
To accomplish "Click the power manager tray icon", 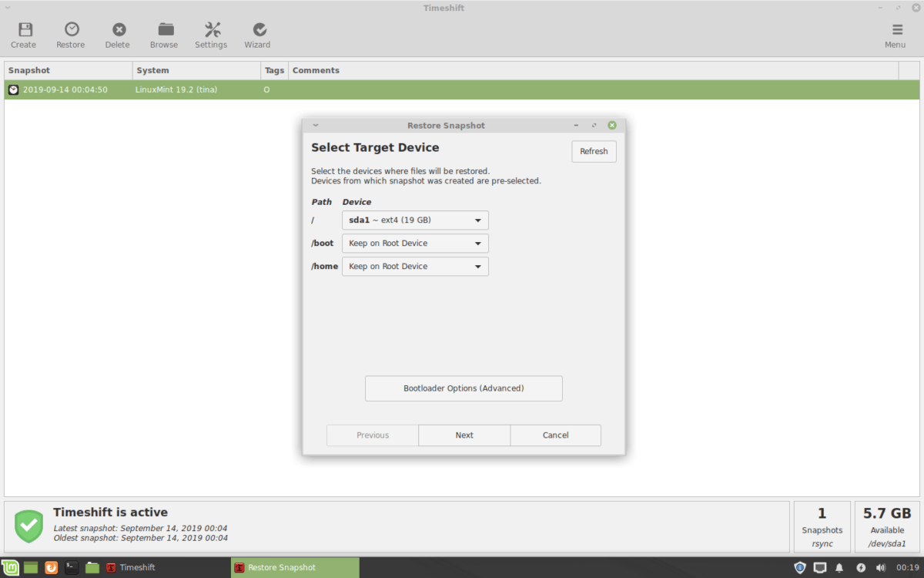I will [860, 568].
